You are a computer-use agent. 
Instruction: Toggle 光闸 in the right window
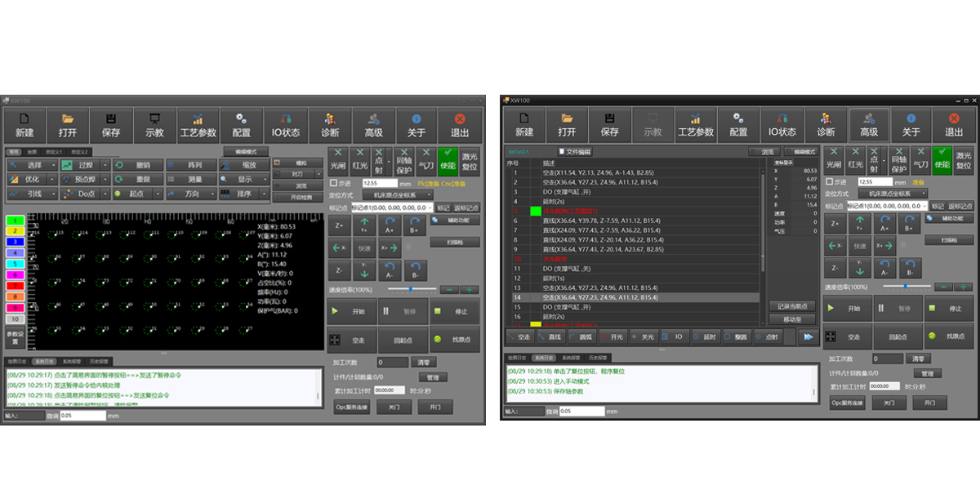tap(833, 161)
